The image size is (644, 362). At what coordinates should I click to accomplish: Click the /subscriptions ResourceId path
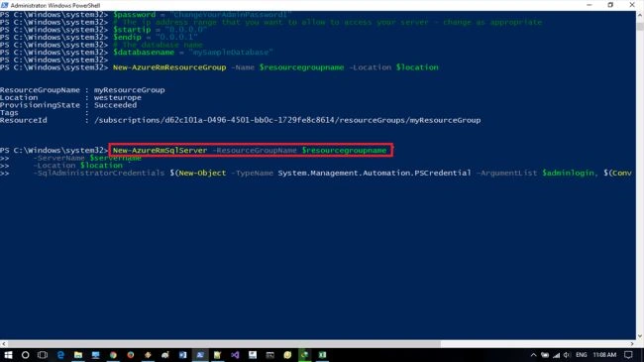pos(287,120)
